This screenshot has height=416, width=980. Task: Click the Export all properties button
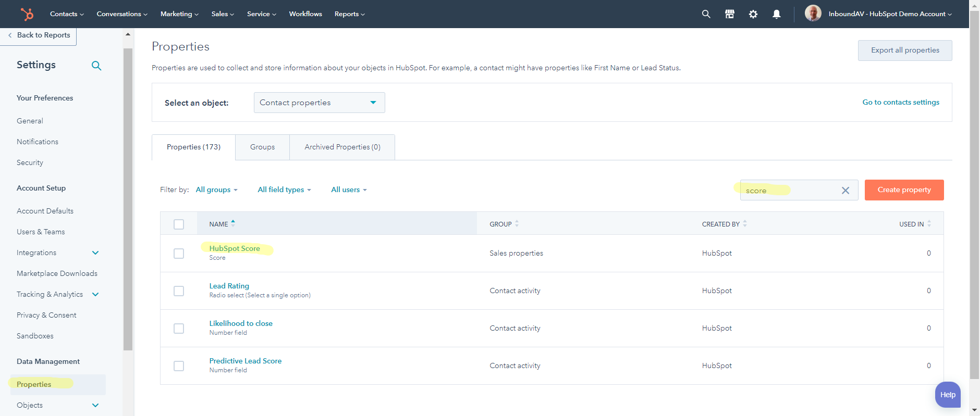point(905,51)
